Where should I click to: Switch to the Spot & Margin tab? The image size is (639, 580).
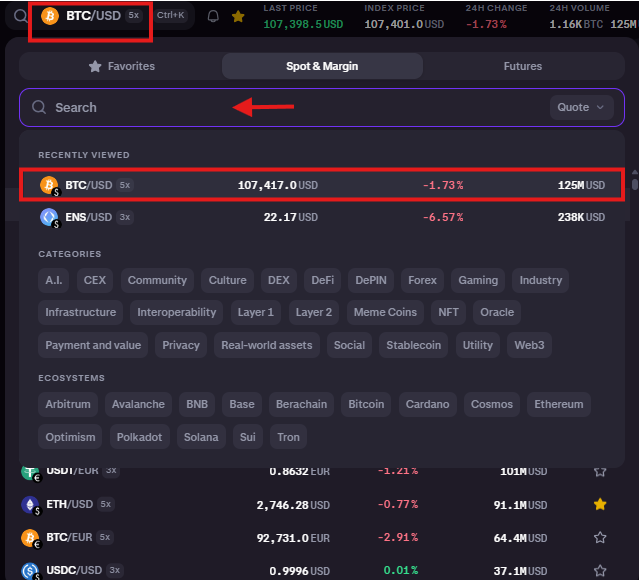pos(322,66)
